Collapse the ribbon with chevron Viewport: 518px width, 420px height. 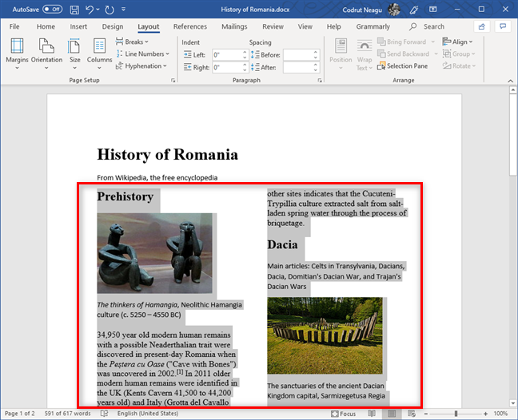[x=510, y=81]
